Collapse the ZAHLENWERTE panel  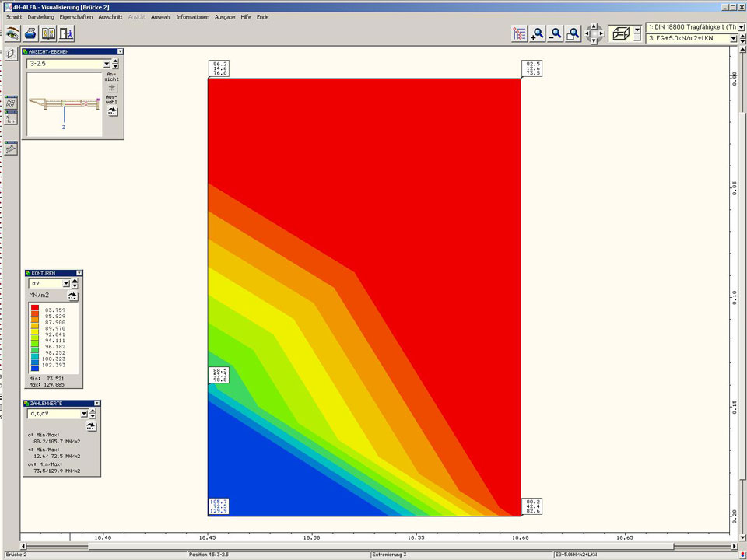tap(96, 404)
